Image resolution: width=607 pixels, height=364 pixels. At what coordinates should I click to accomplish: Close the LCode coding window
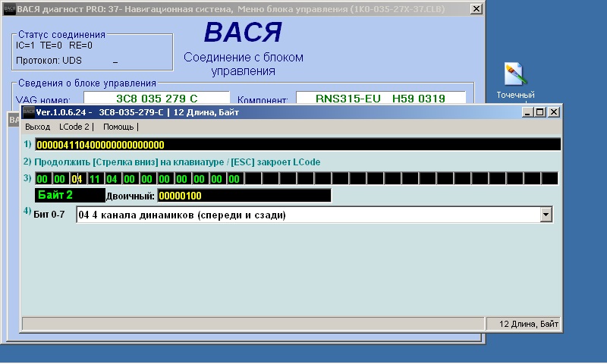553,112
